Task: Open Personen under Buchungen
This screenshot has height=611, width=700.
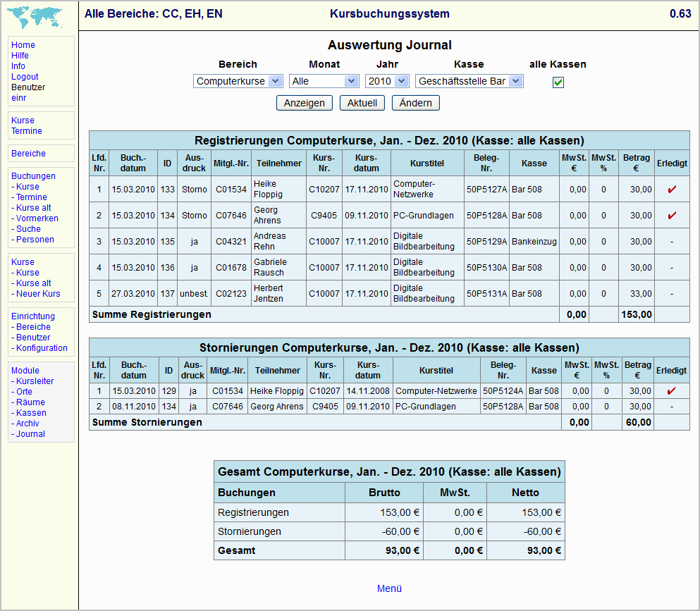Action: coord(35,240)
